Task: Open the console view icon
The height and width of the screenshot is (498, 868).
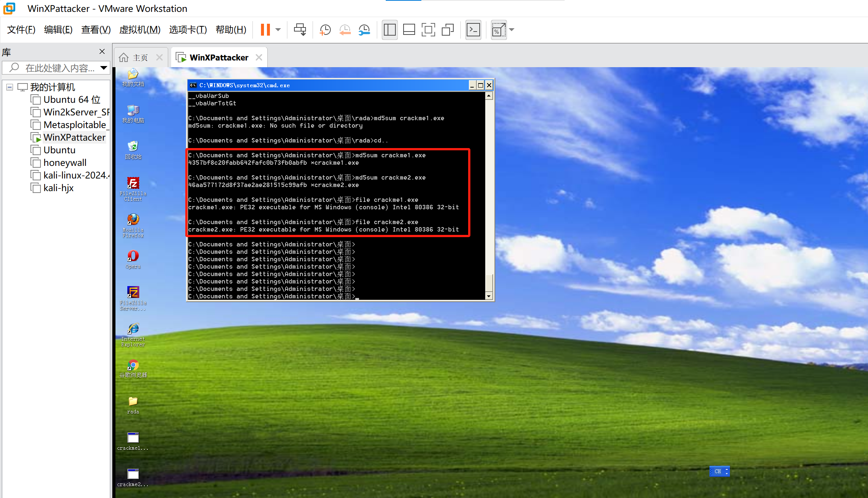Action: pos(473,30)
